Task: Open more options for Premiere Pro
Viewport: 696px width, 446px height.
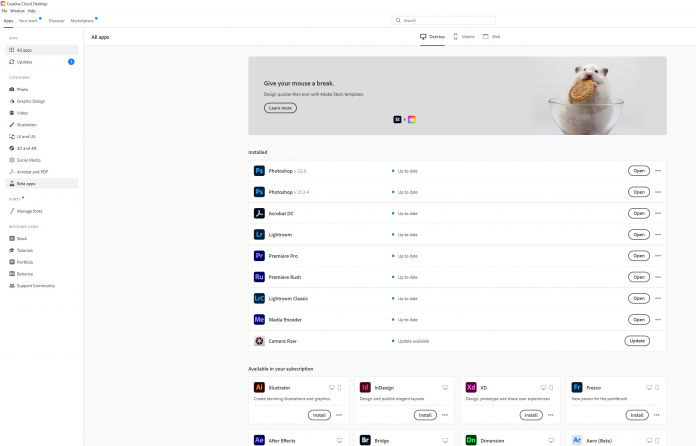Action: 658,256
